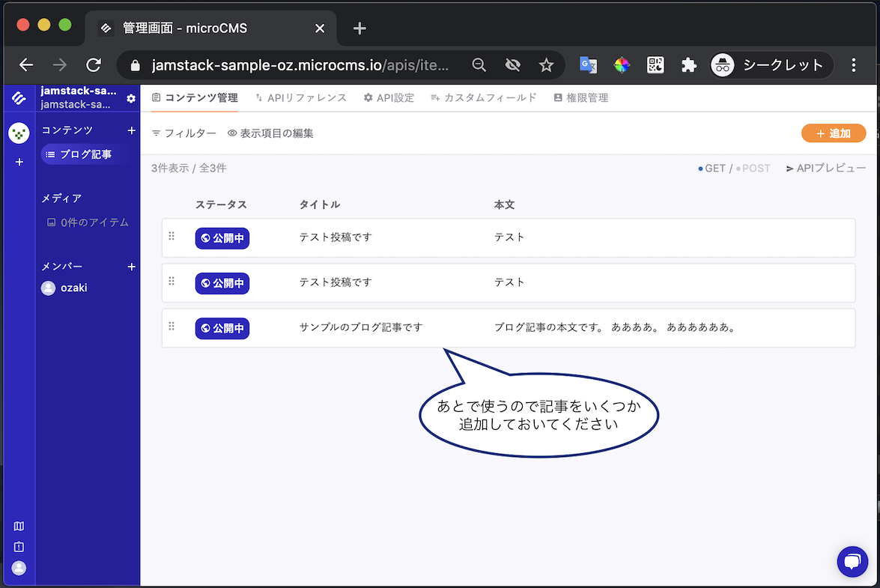Reload the page
The height and width of the screenshot is (588, 880).
[x=94, y=65]
